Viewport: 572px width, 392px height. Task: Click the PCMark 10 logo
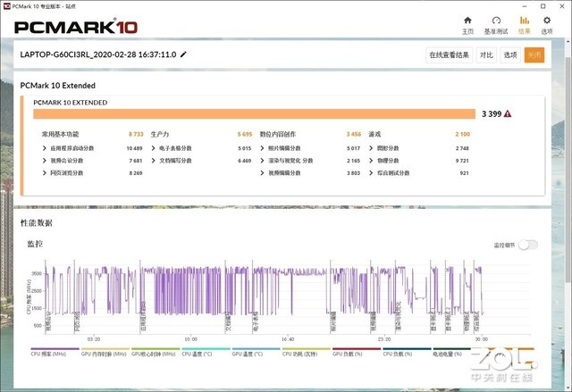point(76,28)
